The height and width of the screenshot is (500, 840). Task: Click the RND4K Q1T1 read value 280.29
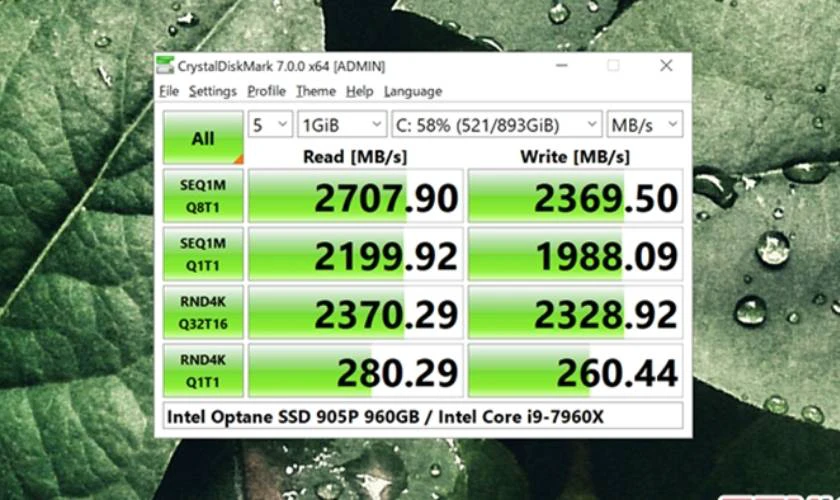tap(356, 371)
